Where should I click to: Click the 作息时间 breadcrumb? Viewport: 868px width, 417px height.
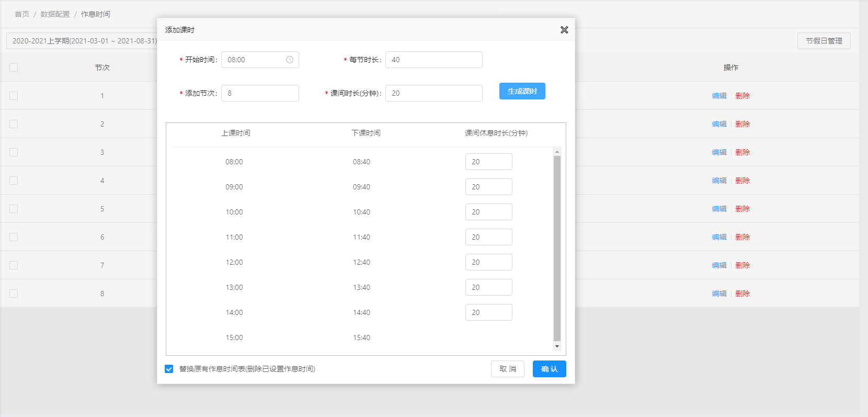pyautogui.click(x=96, y=14)
